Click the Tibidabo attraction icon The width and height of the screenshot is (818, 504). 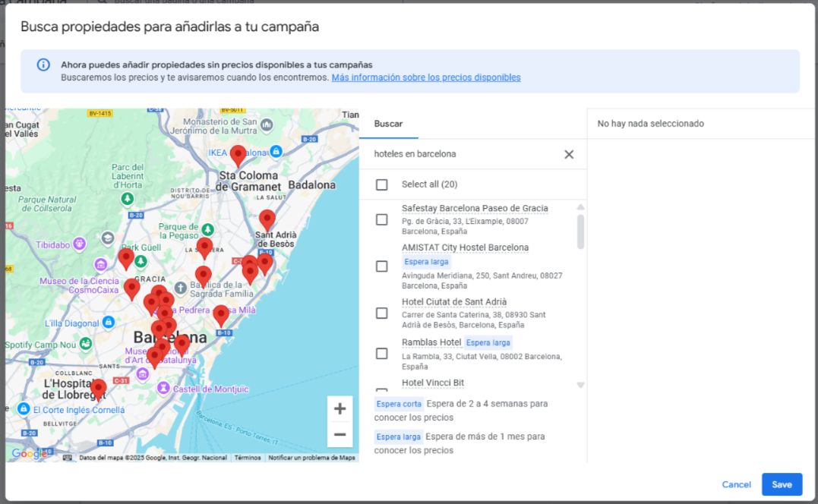click(x=79, y=244)
